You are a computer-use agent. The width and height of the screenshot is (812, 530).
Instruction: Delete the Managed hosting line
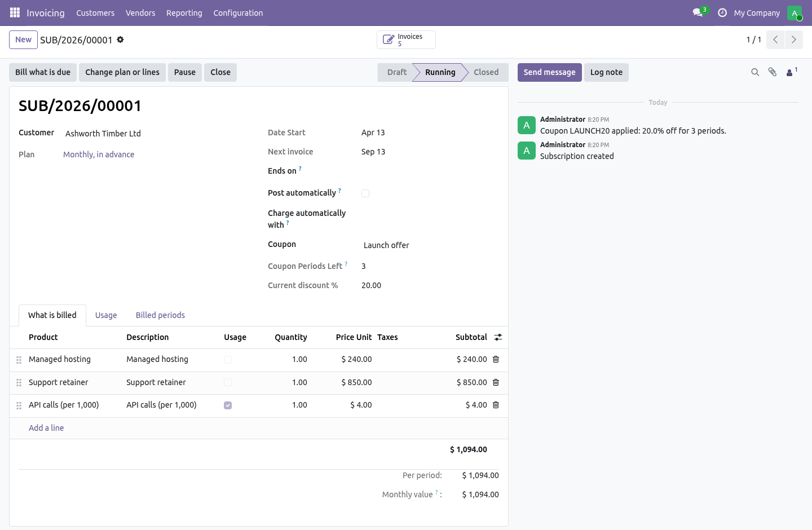496,359
